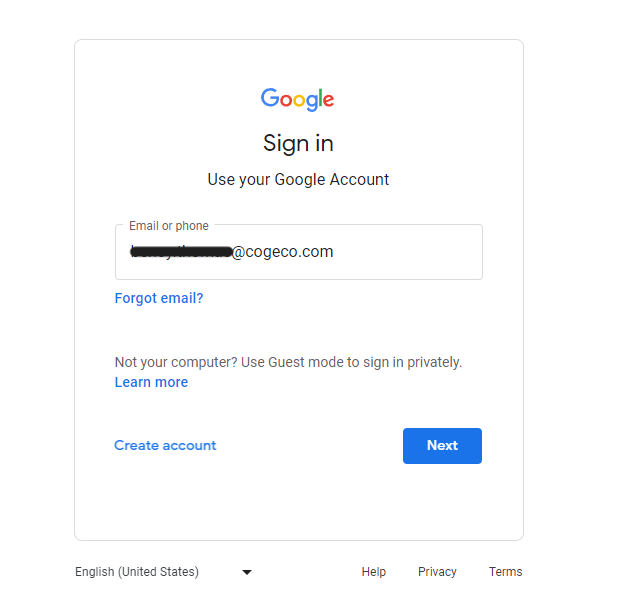Click the Forgot email? link
The height and width of the screenshot is (601, 621).
tap(159, 298)
